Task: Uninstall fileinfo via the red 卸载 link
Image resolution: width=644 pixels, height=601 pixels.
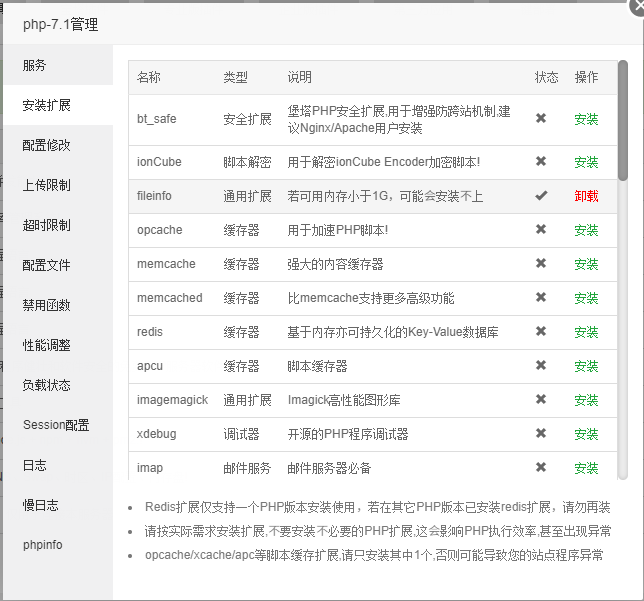Action: click(586, 196)
